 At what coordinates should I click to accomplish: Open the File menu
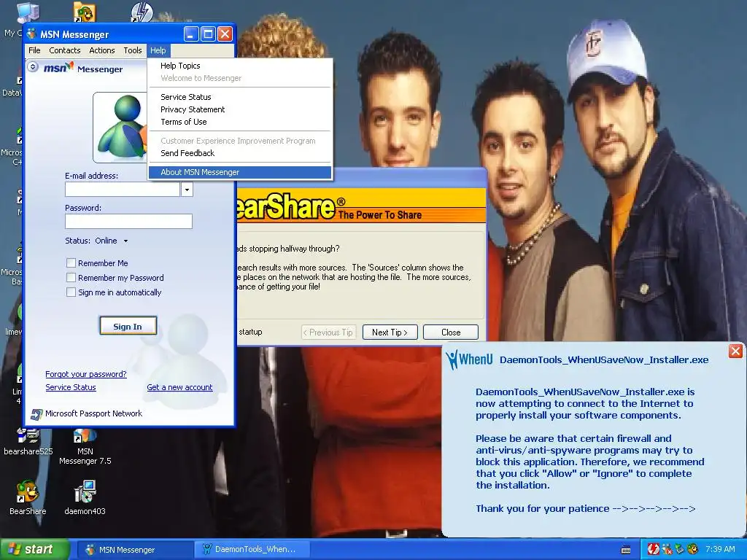tap(34, 50)
